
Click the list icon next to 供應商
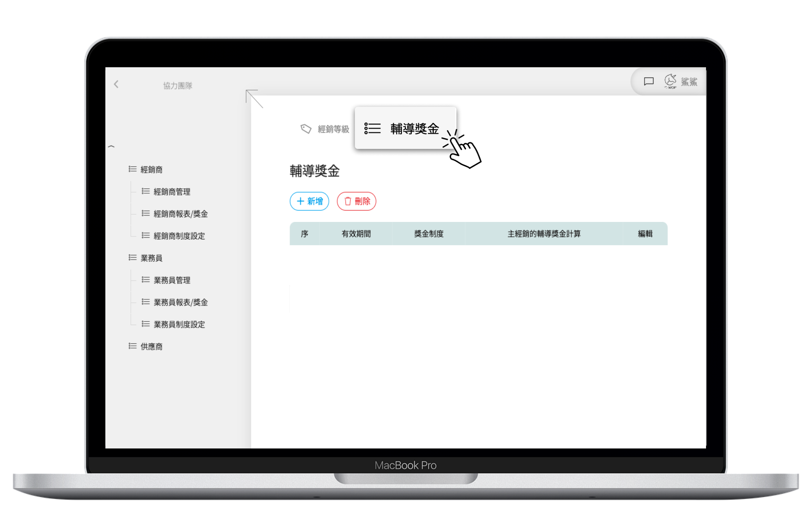coord(133,346)
